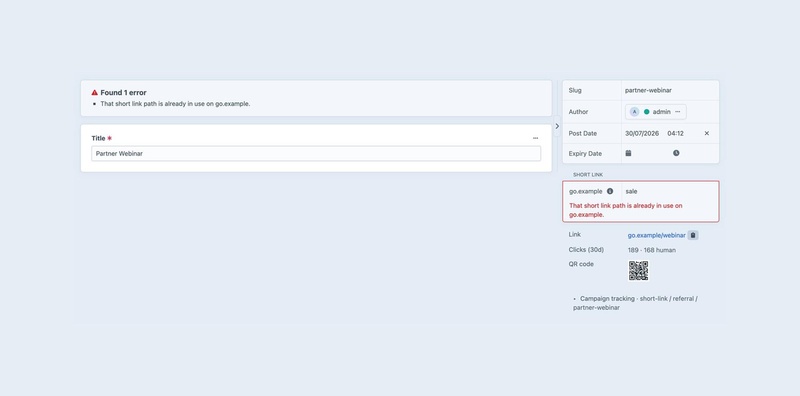This screenshot has width=800, height=396.
Task: Edit the short link path field sale
Action: point(670,191)
